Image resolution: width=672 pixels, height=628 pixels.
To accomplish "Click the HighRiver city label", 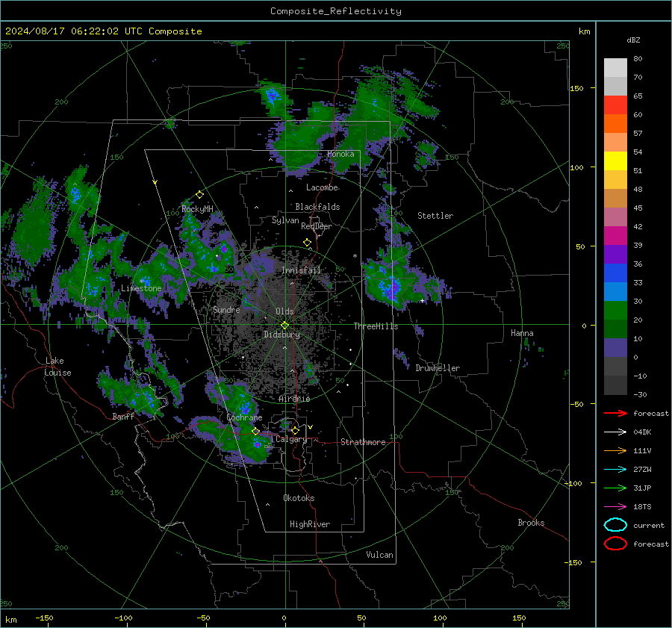I will [310, 524].
